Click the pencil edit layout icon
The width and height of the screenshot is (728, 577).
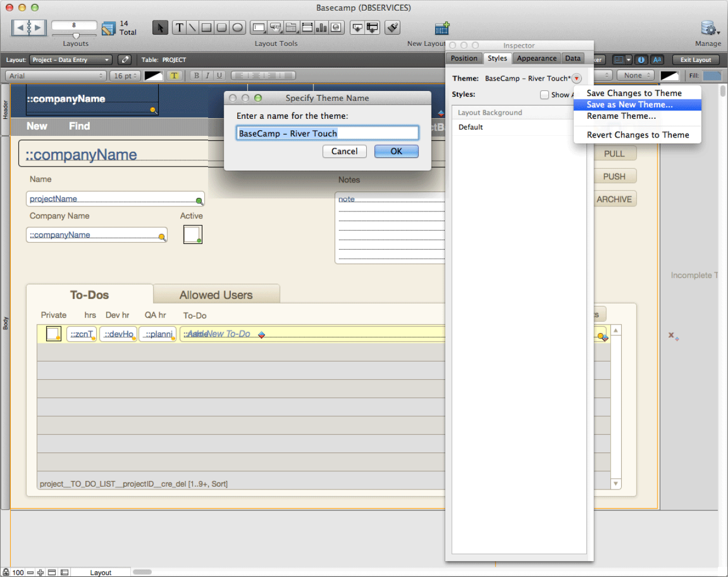coord(125,60)
